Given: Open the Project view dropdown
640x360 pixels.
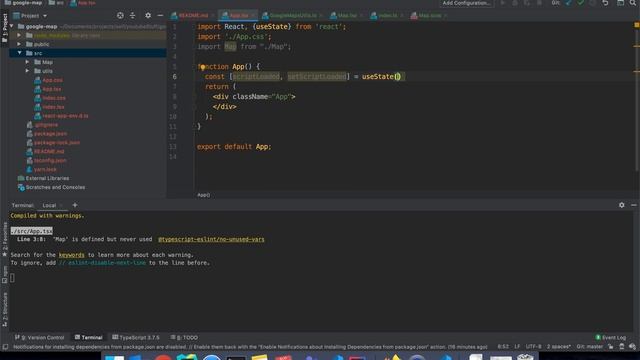Looking at the screenshot, I should point(31,16).
